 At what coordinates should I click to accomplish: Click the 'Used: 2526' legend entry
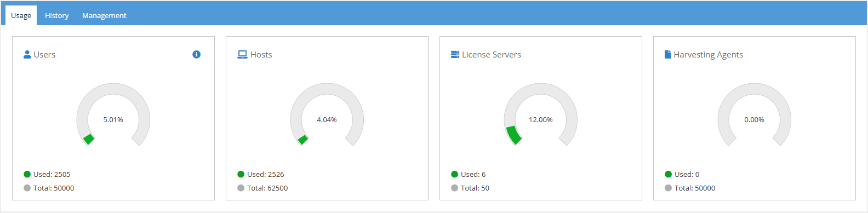tap(261, 174)
